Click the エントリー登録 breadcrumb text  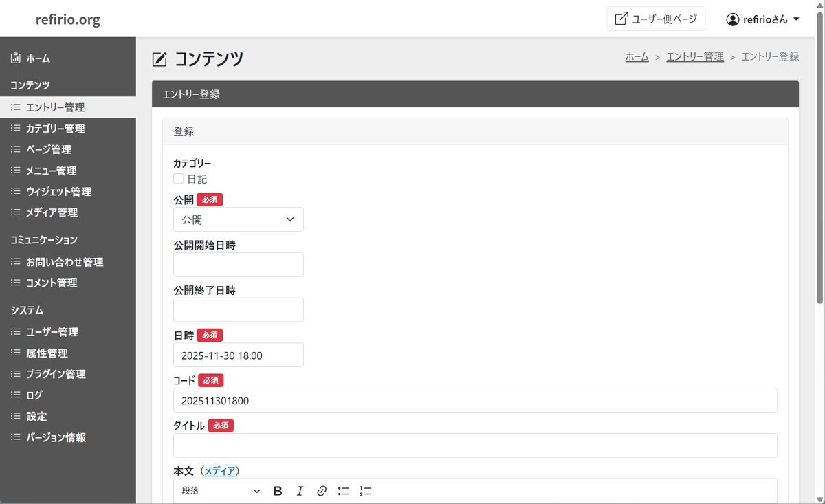771,57
